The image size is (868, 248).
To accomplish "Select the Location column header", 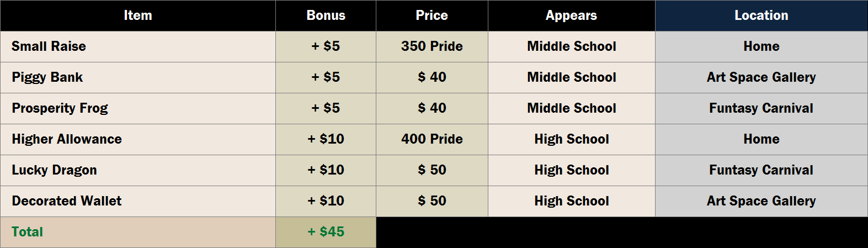I will (761, 15).
